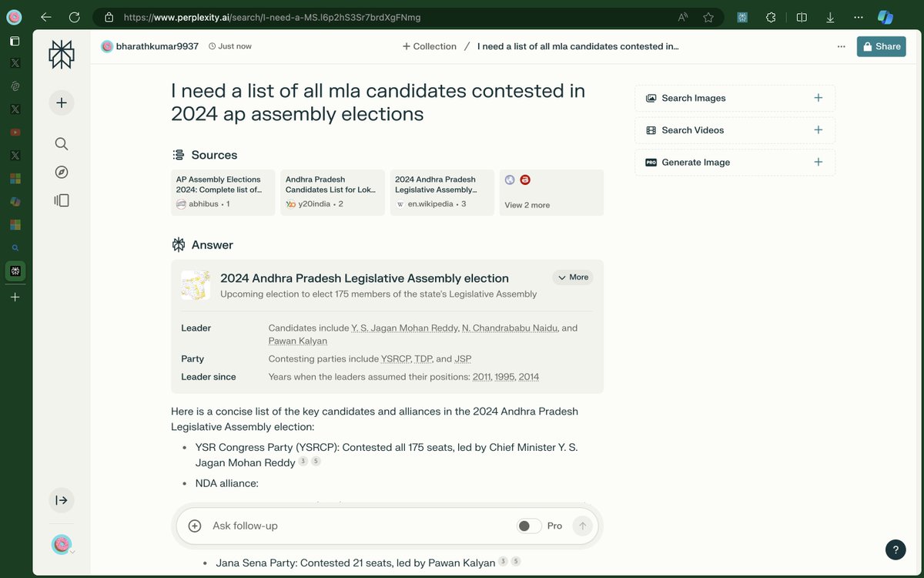Switch to the ChatGPT vertical tab
This screenshot has width=924, height=578.
(x=15, y=86)
